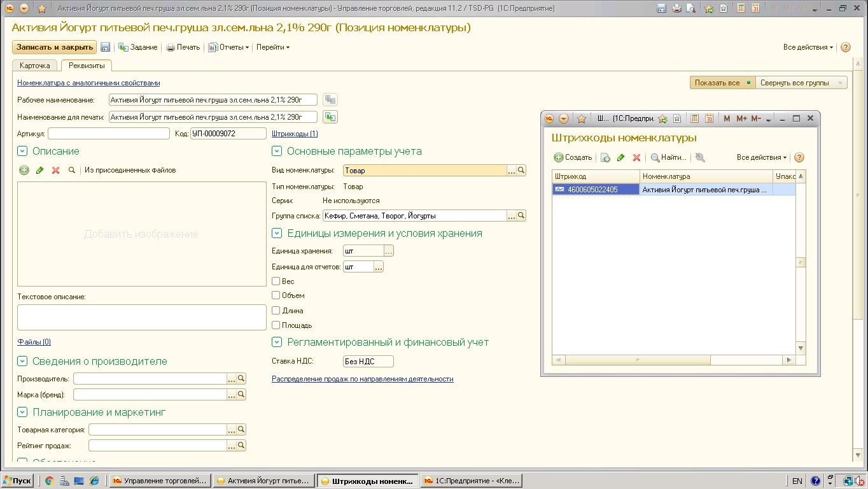
Task: Open the Перейти dropdown menu
Action: [x=273, y=47]
